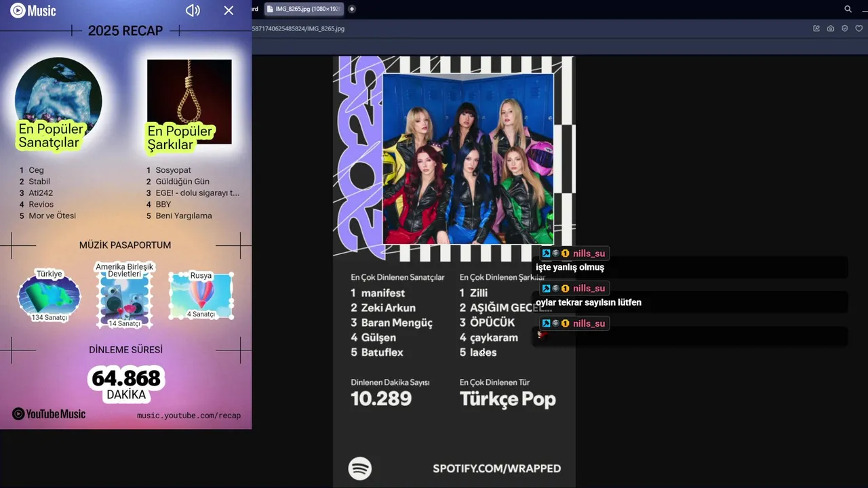
Task: Open a new browser tab
Action: click(x=351, y=9)
